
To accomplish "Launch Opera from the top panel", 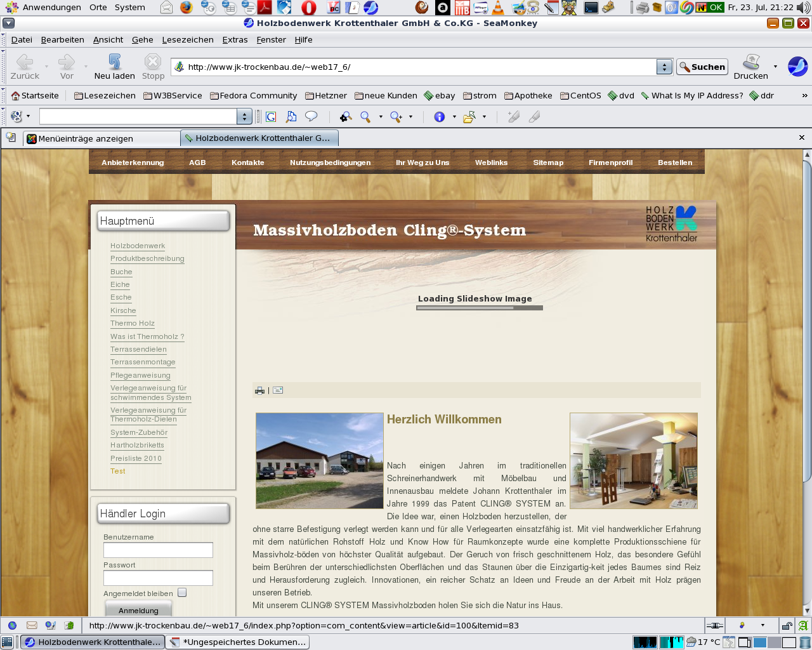I will point(309,8).
